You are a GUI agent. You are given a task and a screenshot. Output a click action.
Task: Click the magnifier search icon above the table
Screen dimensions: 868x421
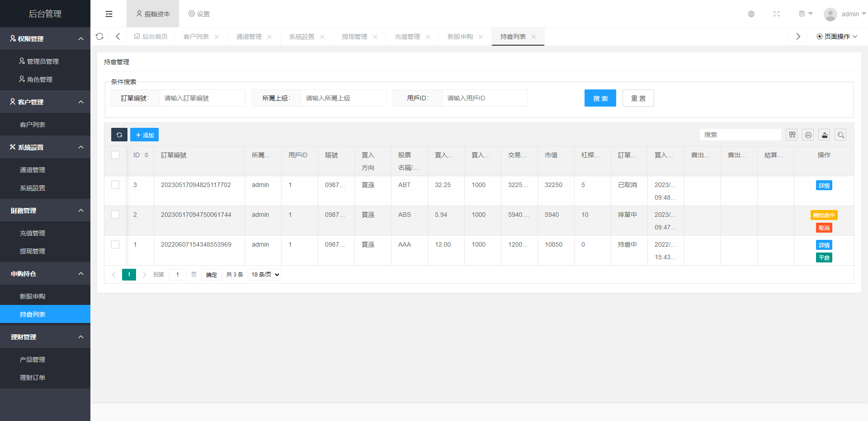(840, 135)
